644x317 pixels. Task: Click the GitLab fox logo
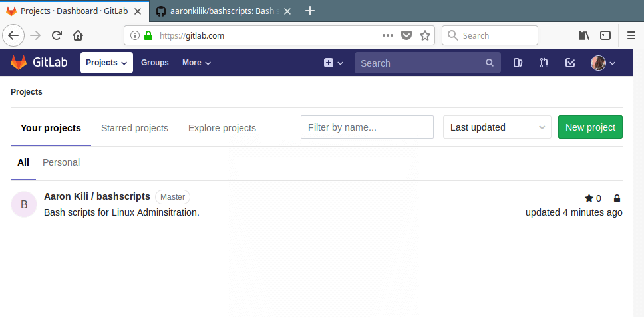click(19, 63)
